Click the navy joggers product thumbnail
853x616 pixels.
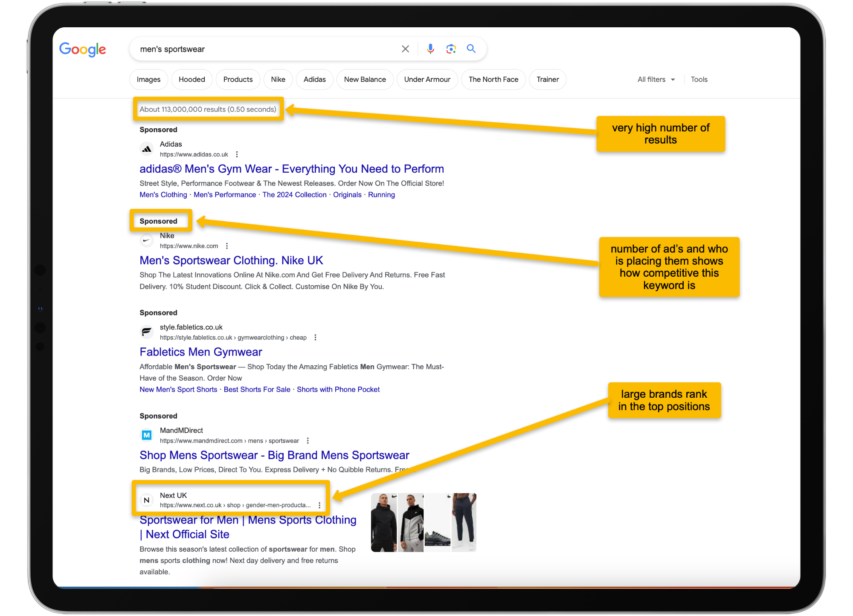(464, 523)
